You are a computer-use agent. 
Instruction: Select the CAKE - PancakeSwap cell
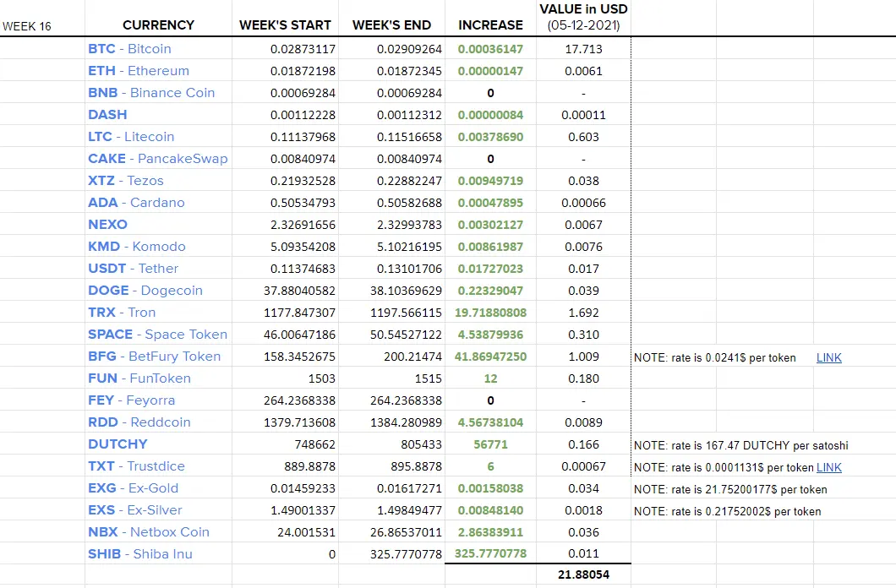(x=158, y=159)
